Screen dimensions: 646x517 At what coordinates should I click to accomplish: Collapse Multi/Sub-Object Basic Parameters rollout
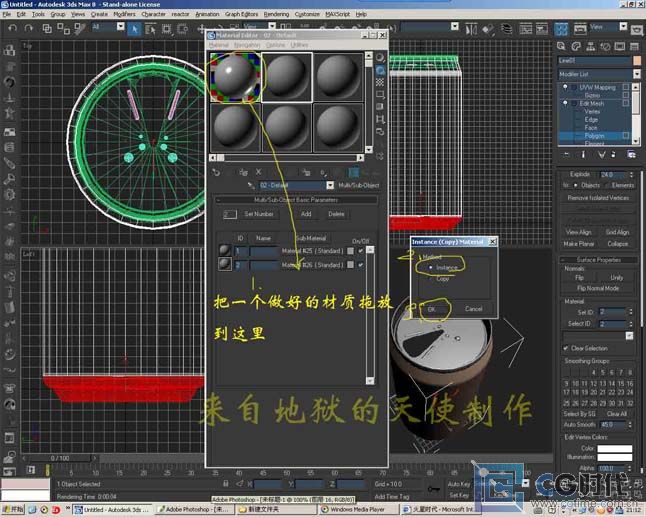[x=296, y=200]
